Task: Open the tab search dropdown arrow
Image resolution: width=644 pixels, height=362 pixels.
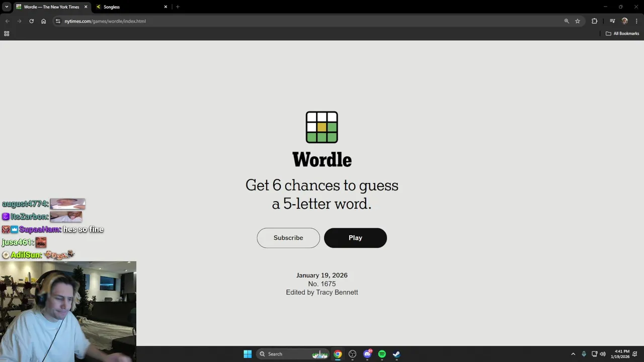Action: click(x=7, y=7)
